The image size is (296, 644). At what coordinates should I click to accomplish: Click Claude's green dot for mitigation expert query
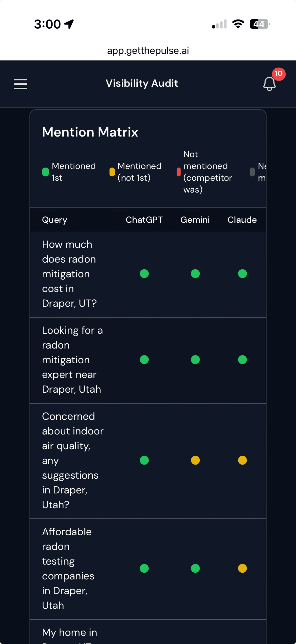[x=242, y=359]
